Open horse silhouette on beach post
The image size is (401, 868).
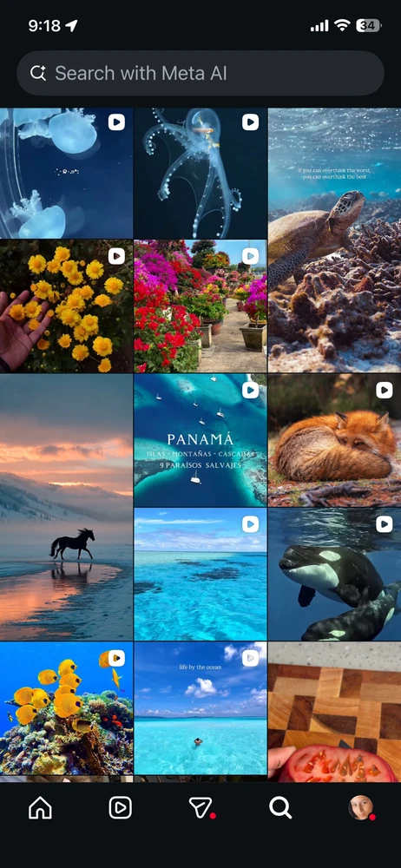tap(67, 507)
